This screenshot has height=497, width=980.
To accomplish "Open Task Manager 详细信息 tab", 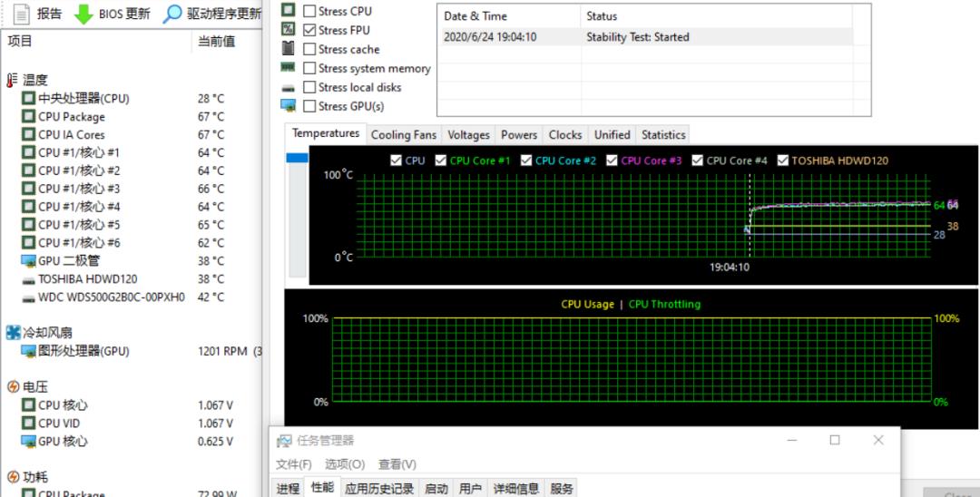I will click(x=516, y=489).
